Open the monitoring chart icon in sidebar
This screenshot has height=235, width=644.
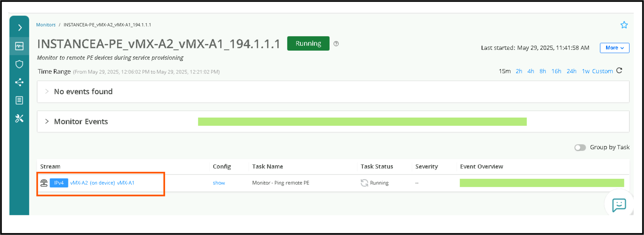click(x=19, y=46)
